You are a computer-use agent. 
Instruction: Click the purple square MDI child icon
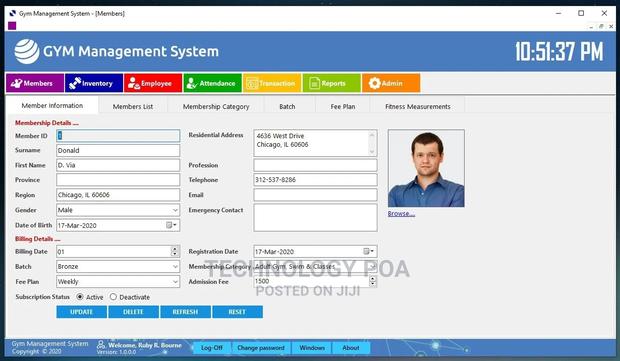click(12, 26)
